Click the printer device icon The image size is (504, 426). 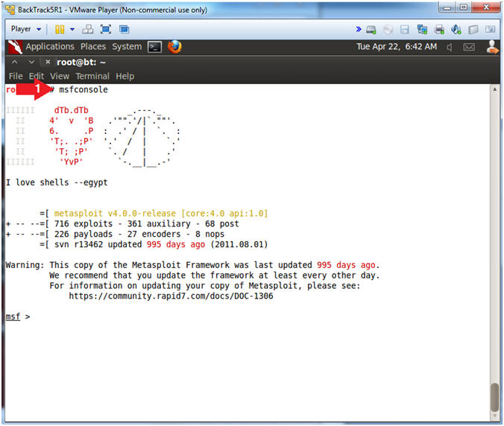coord(439,30)
